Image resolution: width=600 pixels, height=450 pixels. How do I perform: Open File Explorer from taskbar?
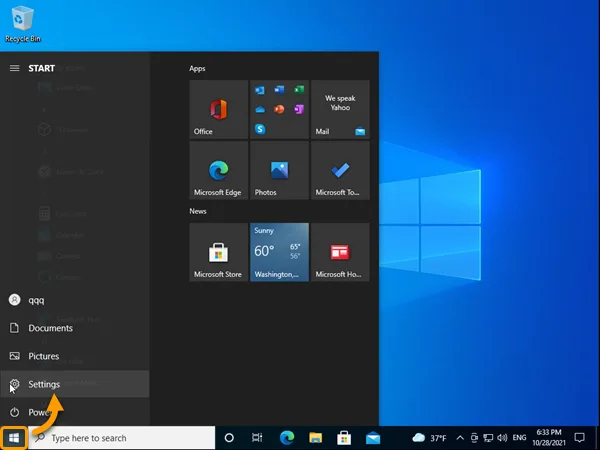tap(315, 438)
